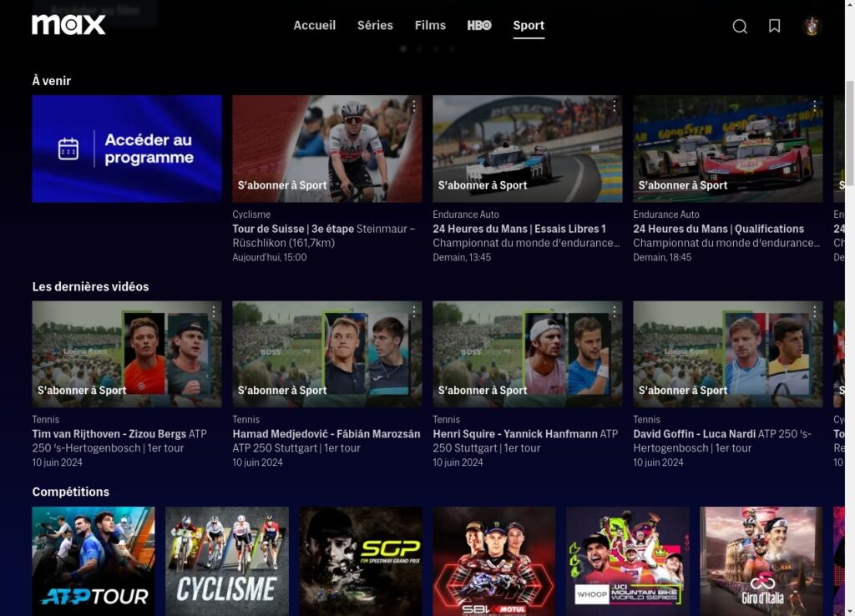The height and width of the screenshot is (616, 855).
Task: Open three-dot menu on Tim van Rijthoven video
Action: (x=214, y=311)
